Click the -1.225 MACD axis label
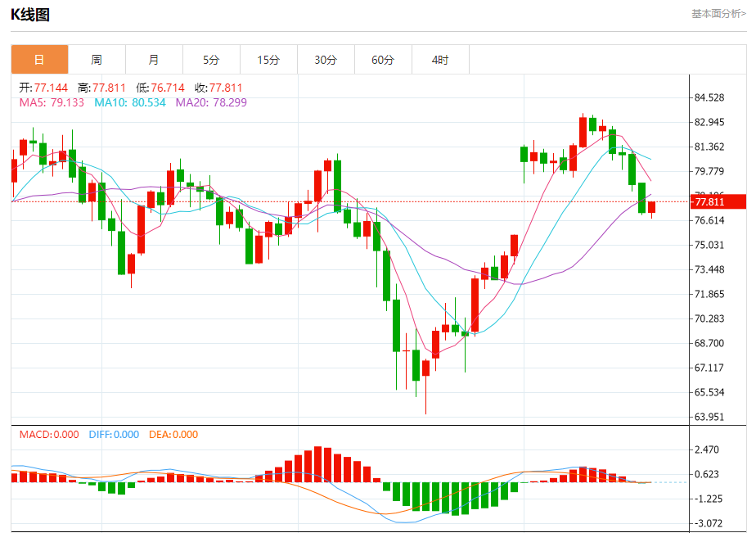 708,499
